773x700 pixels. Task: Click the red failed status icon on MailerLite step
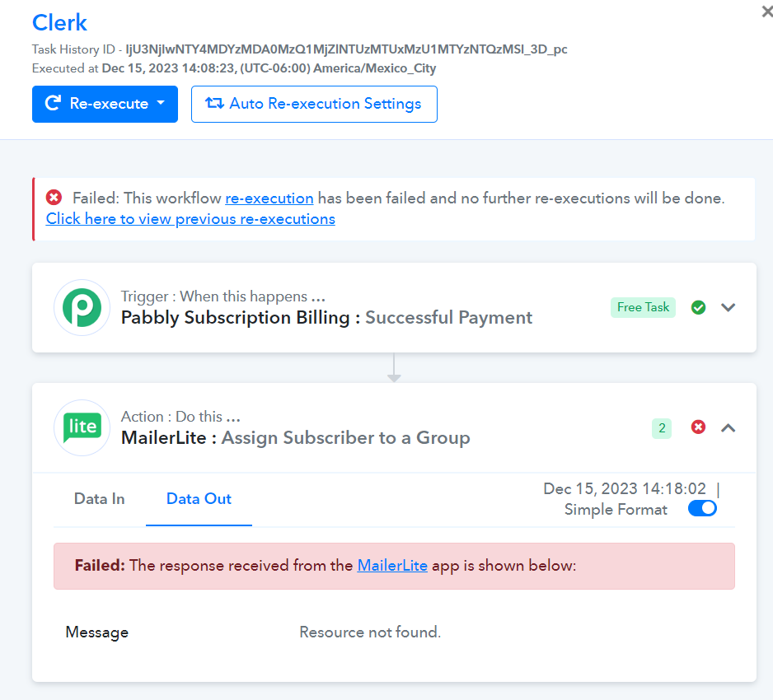pos(698,427)
